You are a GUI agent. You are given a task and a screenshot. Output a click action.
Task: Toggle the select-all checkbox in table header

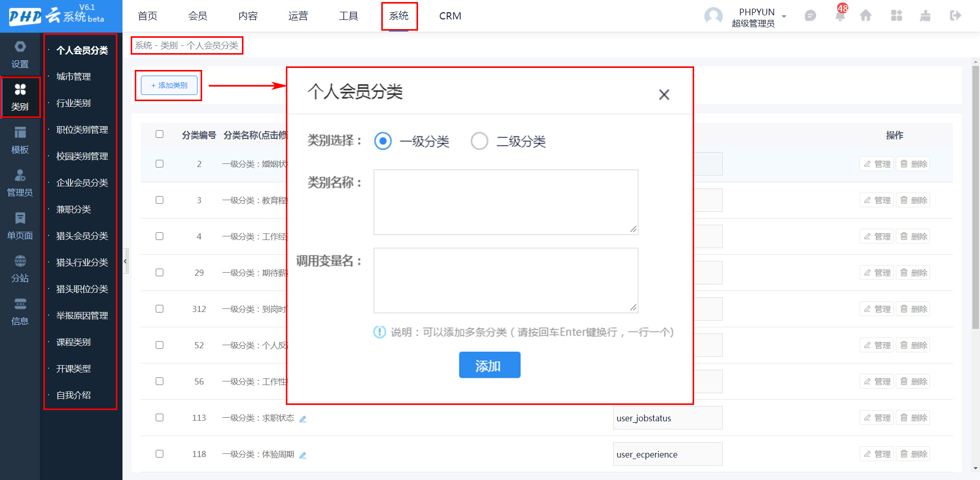tap(159, 134)
